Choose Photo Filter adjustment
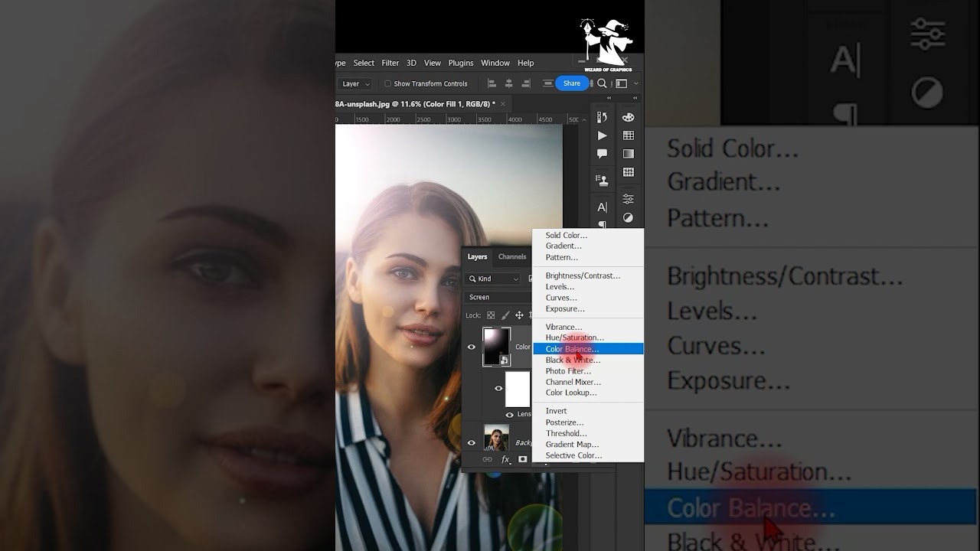This screenshot has width=980, height=551. (x=588, y=371)
